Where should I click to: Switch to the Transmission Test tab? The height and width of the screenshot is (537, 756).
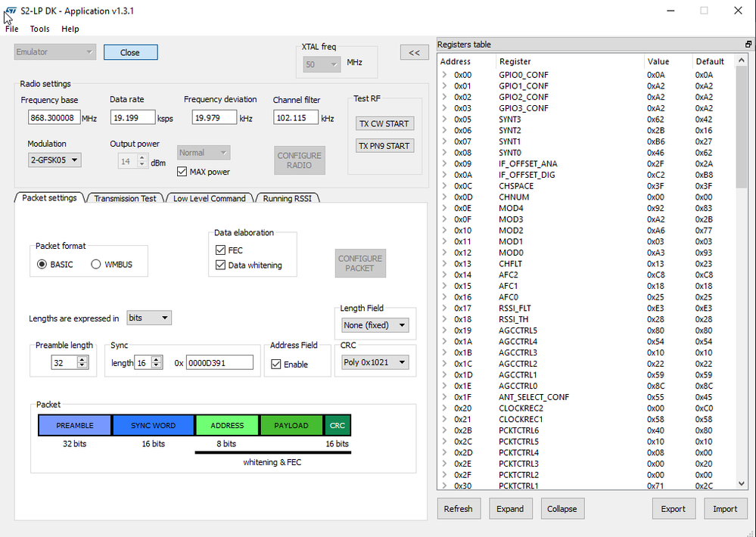coord(125,198)
